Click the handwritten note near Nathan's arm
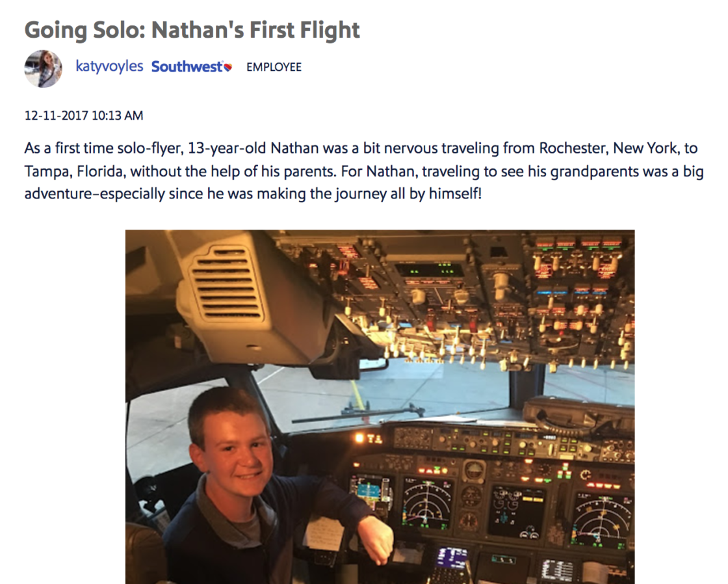 click(323, 533)
